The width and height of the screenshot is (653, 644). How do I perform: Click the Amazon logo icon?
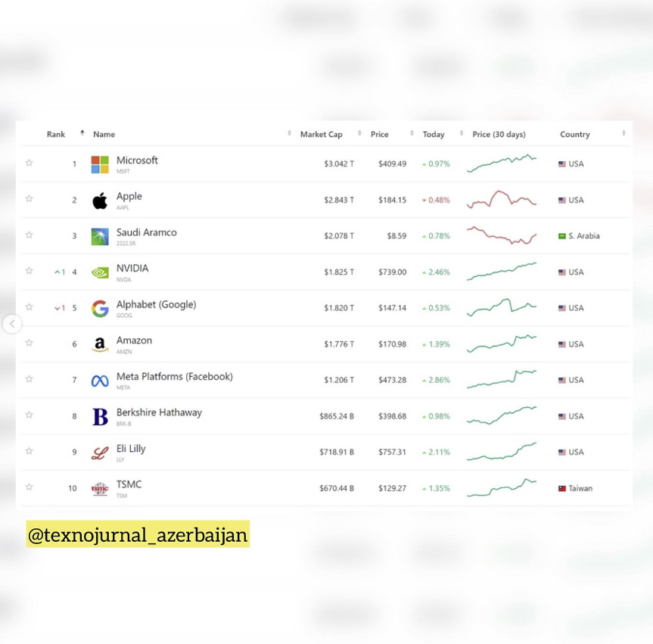[x=100, y=344]
